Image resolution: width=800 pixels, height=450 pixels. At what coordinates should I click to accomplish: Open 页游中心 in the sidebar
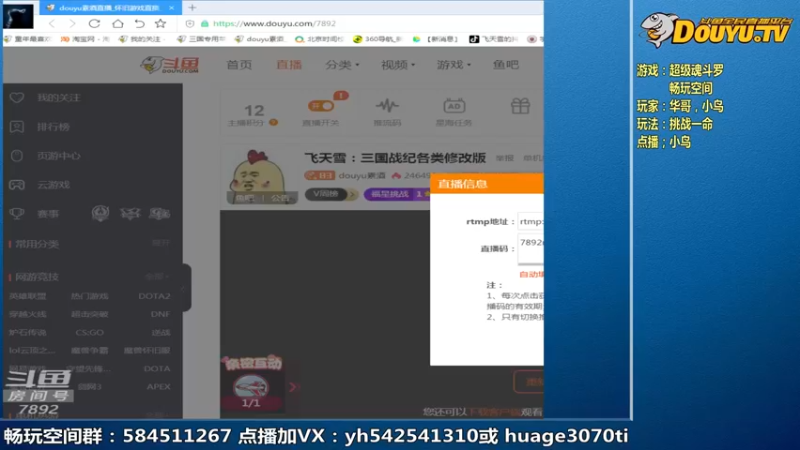pyautogui.click(x=45, y=156)
